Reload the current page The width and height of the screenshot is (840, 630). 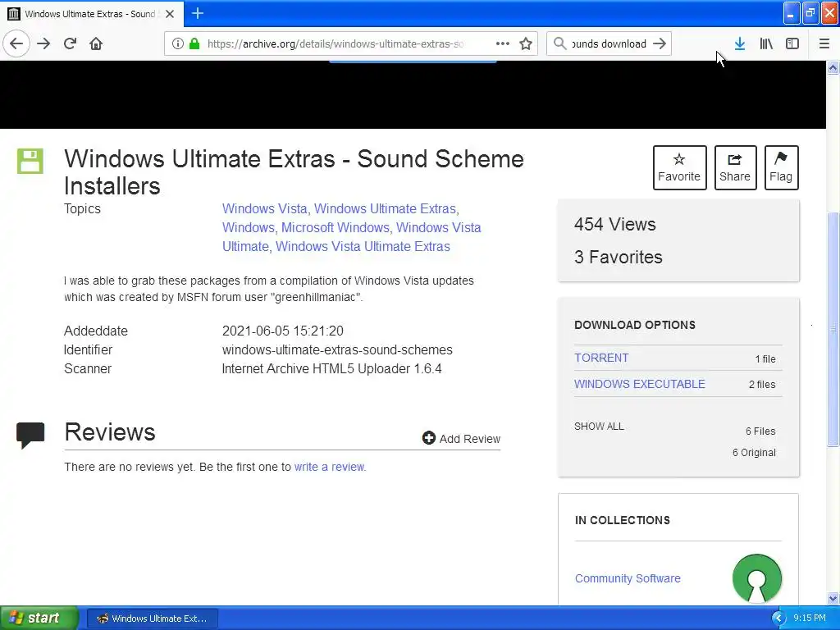70,43
